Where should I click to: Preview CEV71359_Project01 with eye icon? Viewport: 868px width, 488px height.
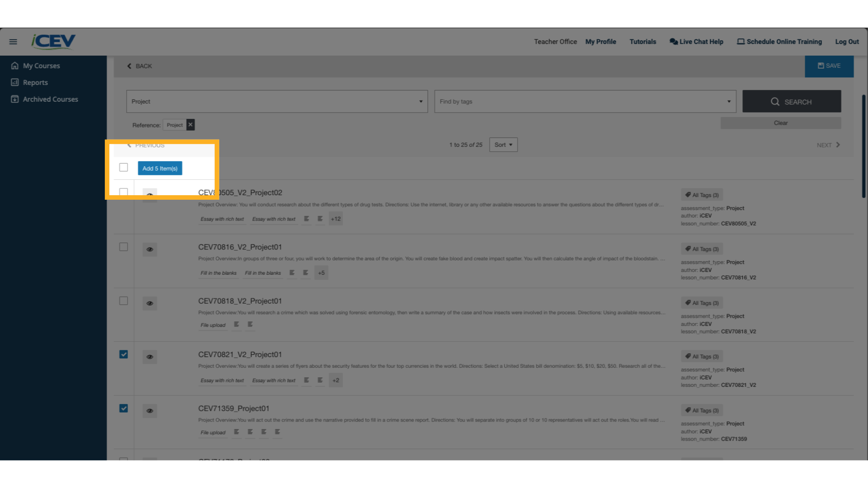[150, 411]
